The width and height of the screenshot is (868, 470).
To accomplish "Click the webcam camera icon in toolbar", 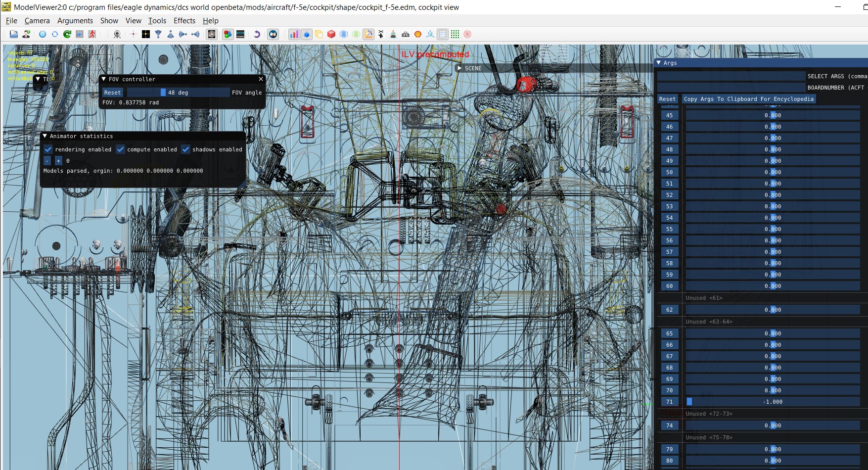I will pyautogui.click(x=117, y=34).
